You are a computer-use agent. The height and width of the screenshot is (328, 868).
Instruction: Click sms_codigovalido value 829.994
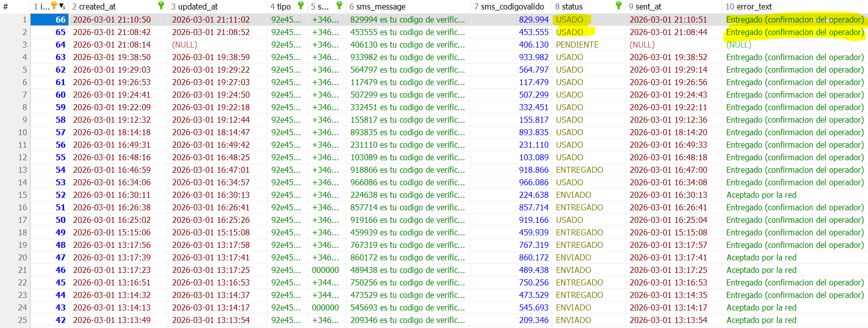click(534, 20)
